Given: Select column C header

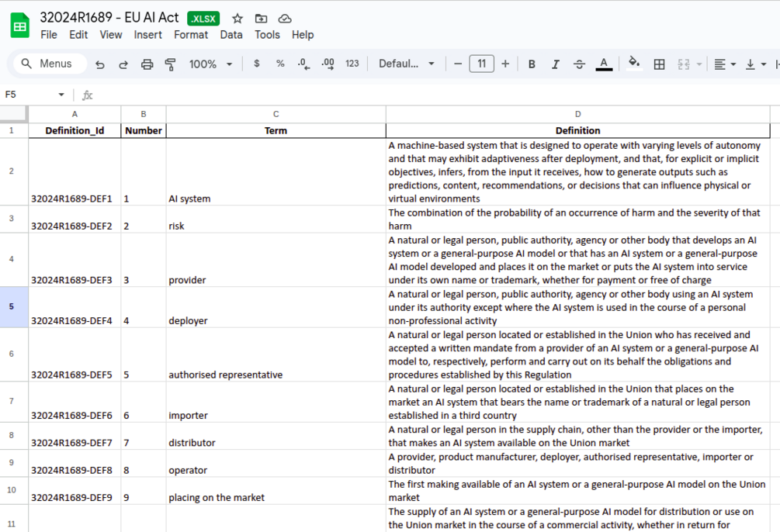Looking at the screenshot, I should coord(276,114).
